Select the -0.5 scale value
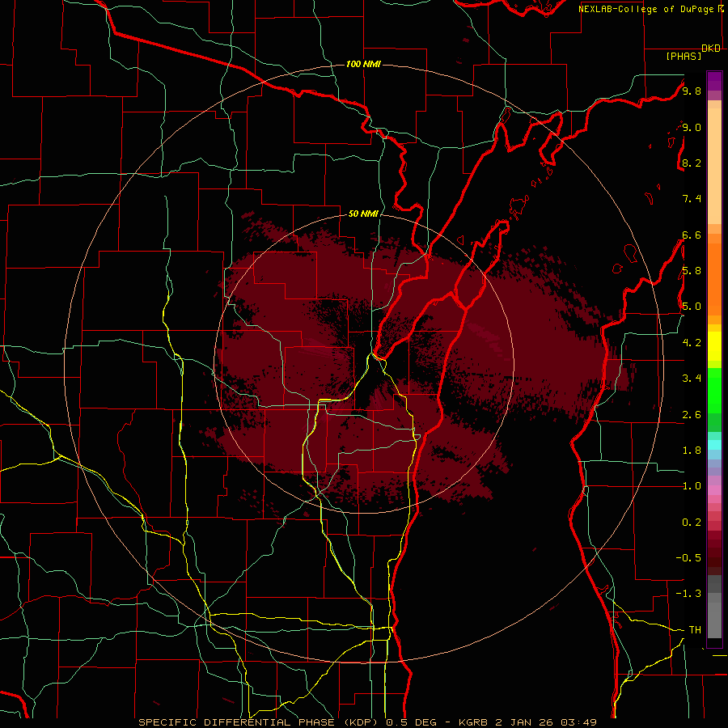The height and width of the screenshot is (728, 728). coord(688,558)
